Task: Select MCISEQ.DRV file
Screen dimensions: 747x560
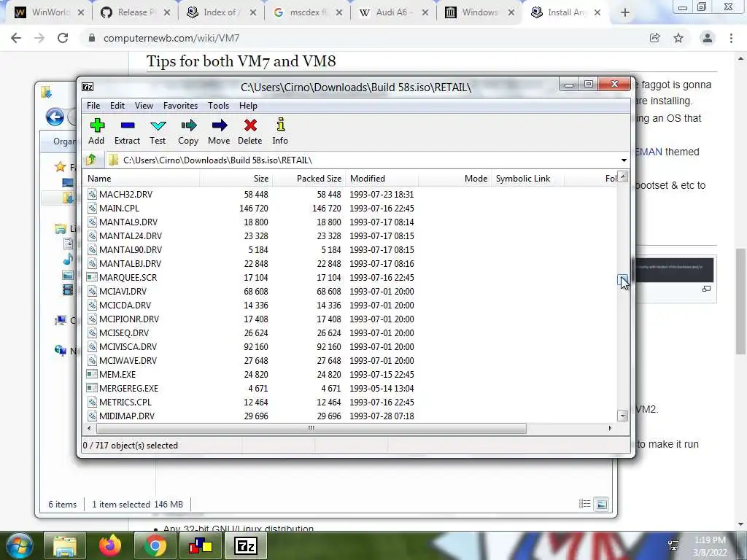Action: pyautogui.click(x=124, y=332)
